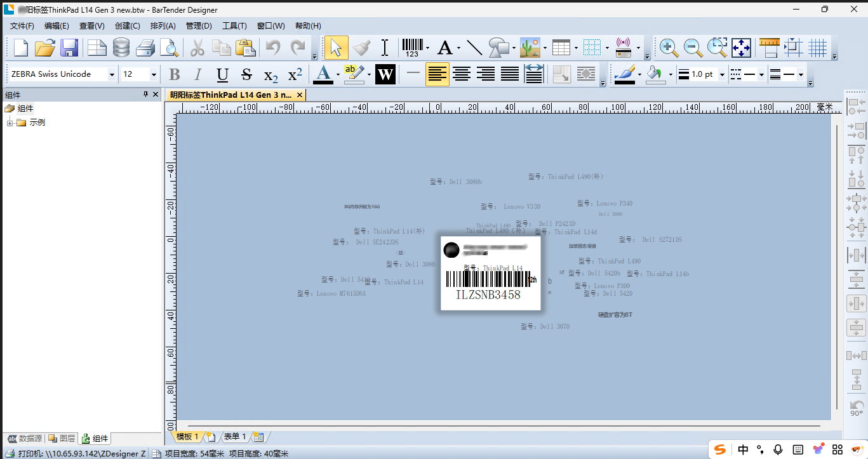
Task: Toggle Underline formatting
Action: click(222, 75)
